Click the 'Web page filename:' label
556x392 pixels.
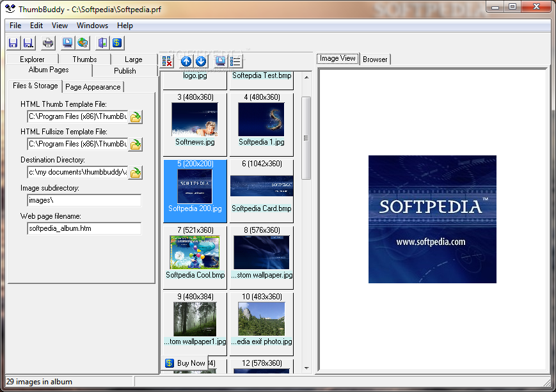point(51,216)
